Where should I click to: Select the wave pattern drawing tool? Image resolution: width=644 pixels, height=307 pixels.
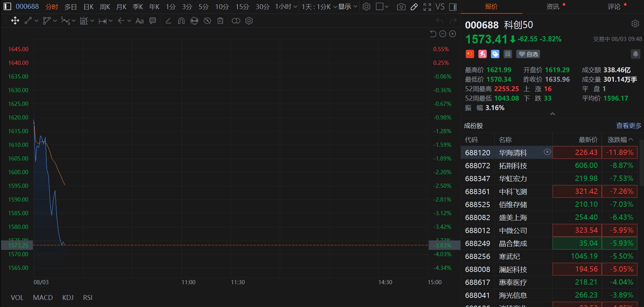[65, 21]
